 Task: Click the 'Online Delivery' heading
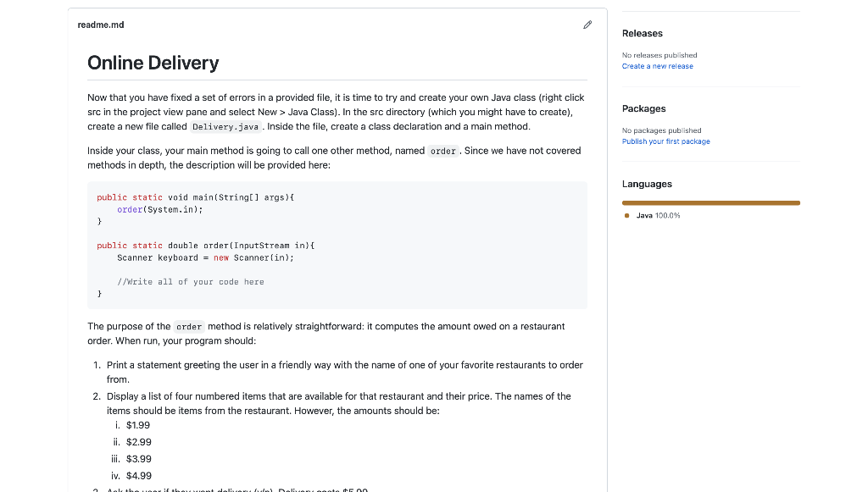[153, 63]
